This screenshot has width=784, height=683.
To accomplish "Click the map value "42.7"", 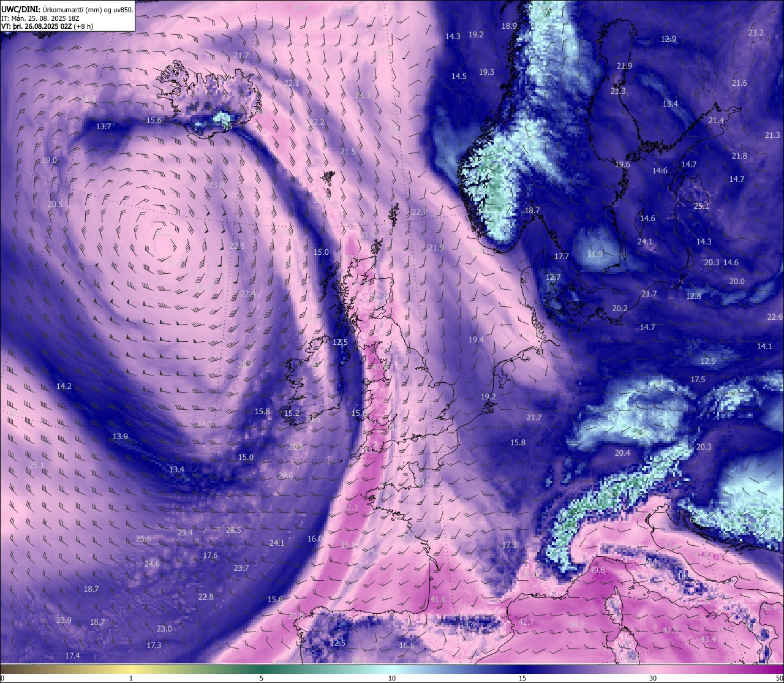I will point(526,622).
